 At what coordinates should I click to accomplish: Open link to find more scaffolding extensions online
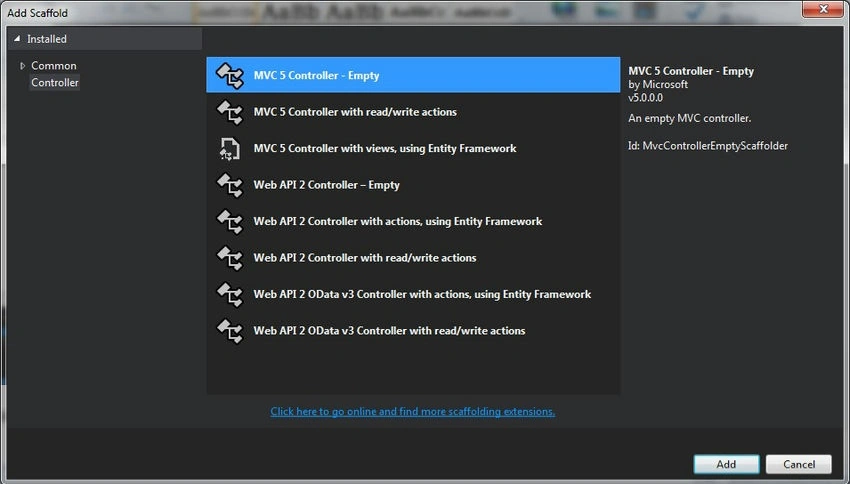click(x=413, y=411)
